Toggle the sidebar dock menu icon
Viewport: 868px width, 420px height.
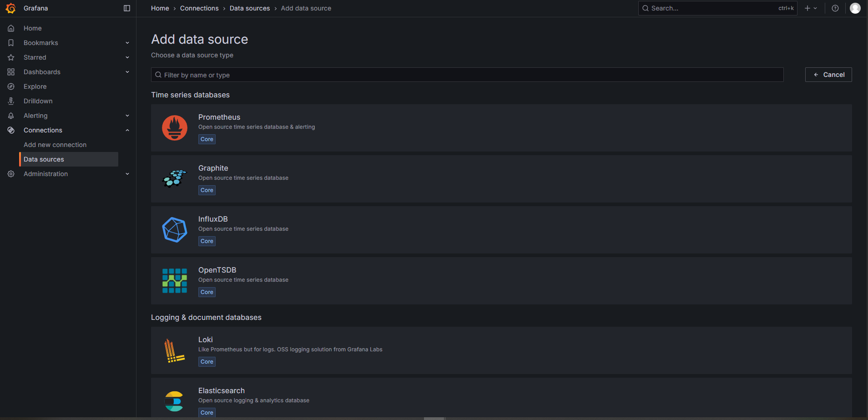coord(127,8)
